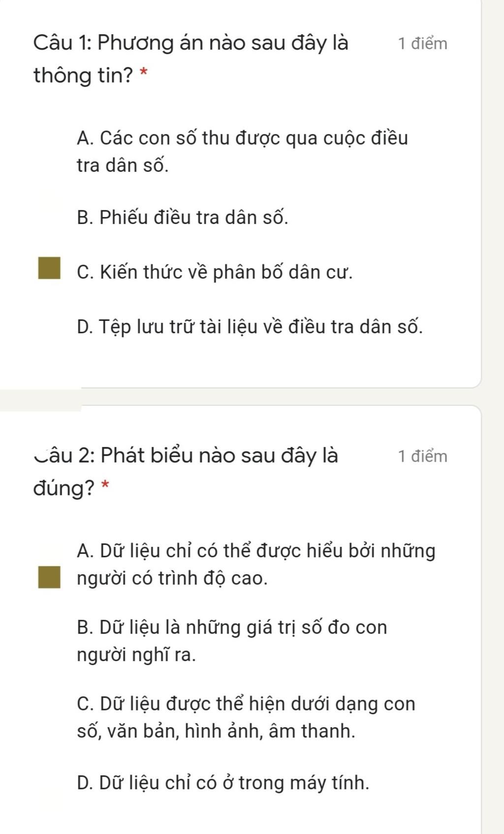Toggle the selected square beside Question 2 option A

[50, 577]
